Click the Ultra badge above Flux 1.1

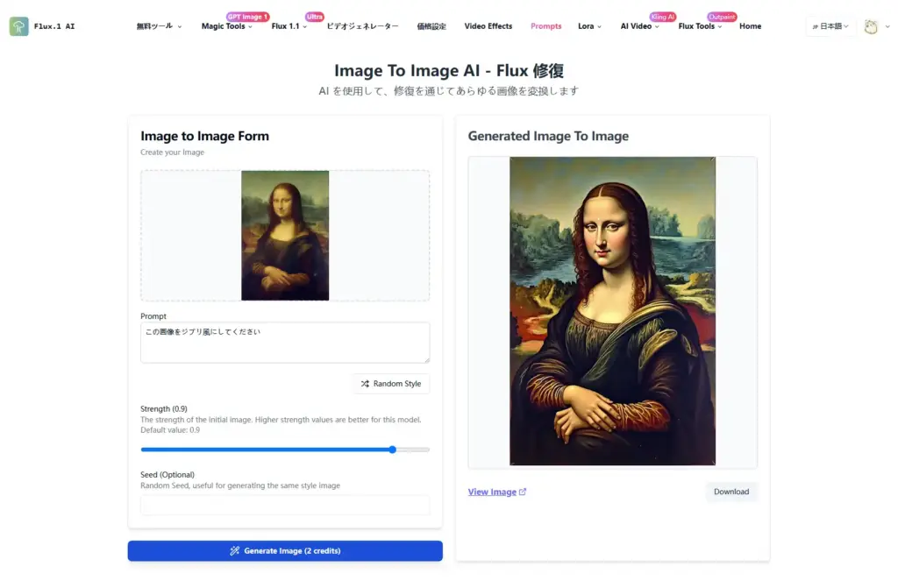click(x=315, y=17)
